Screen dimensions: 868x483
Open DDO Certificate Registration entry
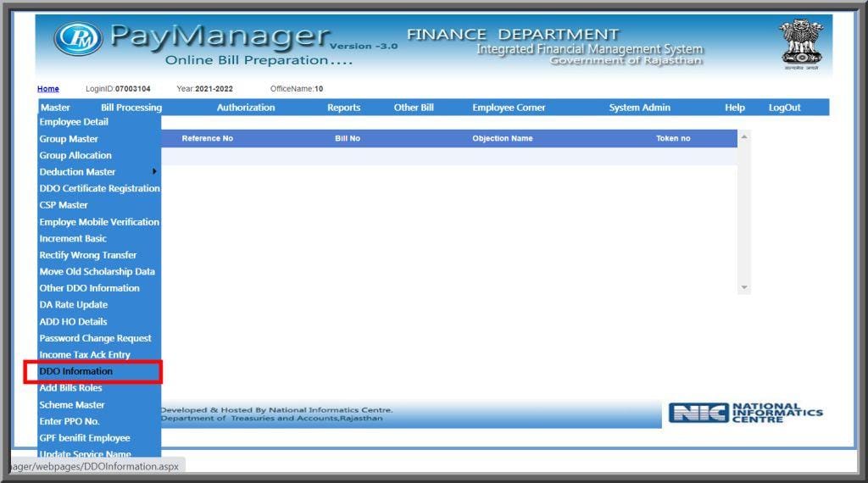point(100,189)
